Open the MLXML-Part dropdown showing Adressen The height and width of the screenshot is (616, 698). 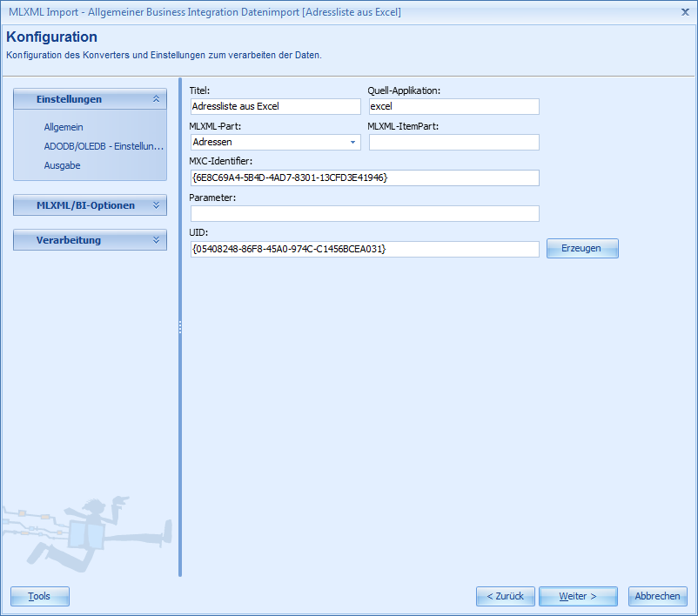click(352, 140)
